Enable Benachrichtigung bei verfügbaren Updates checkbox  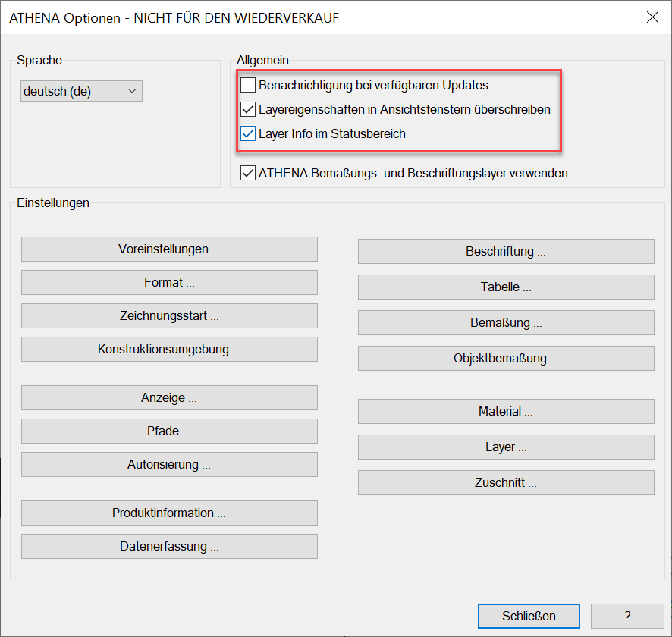248,85
